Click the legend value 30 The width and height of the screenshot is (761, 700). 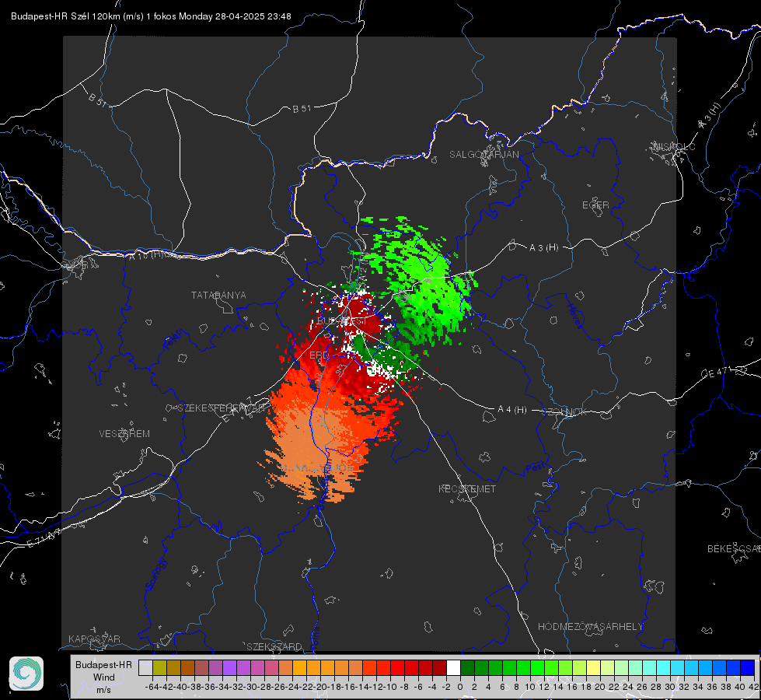670,687
